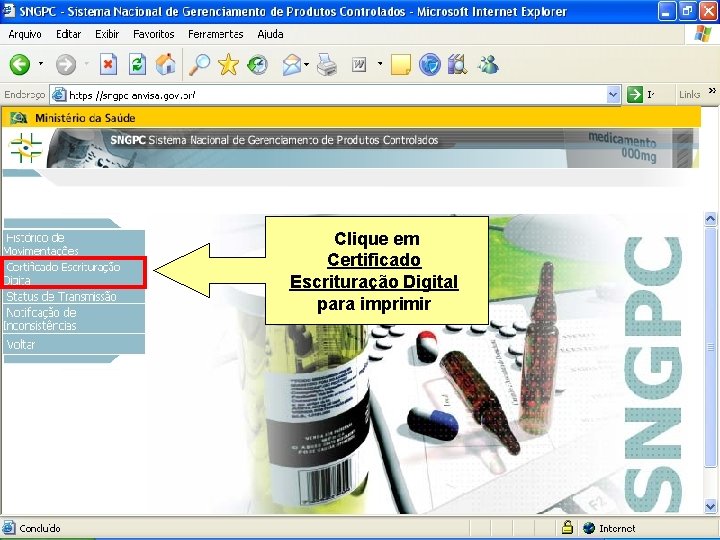Click the Windows flag logo in the menu bar
The width and height of the screenshot is (720, 540).
click(703, 34)
